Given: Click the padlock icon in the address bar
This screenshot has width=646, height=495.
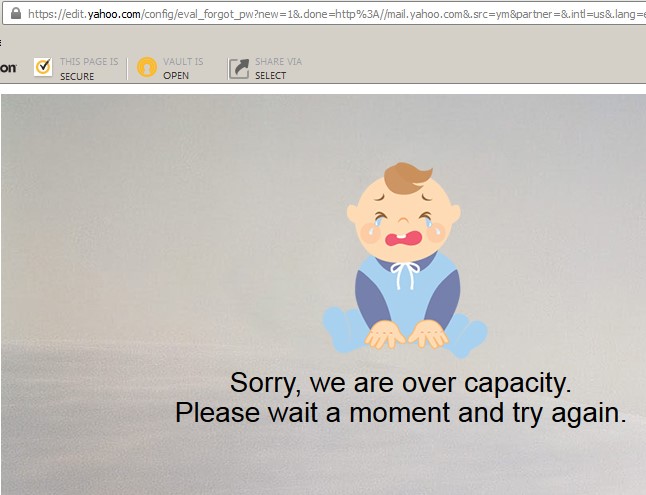Looking at the screenshot, I should [x=16, y=14].
